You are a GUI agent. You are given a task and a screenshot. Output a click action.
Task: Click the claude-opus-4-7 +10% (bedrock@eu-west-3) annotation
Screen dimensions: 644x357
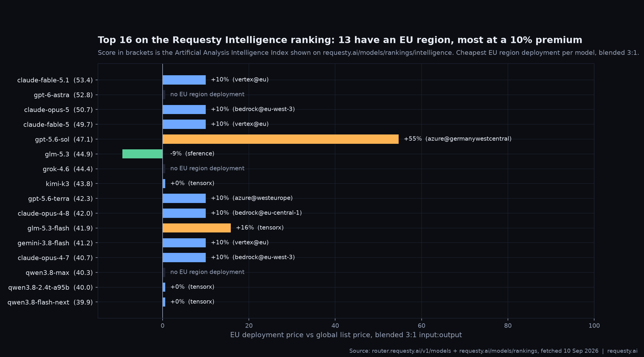(253, 257)
